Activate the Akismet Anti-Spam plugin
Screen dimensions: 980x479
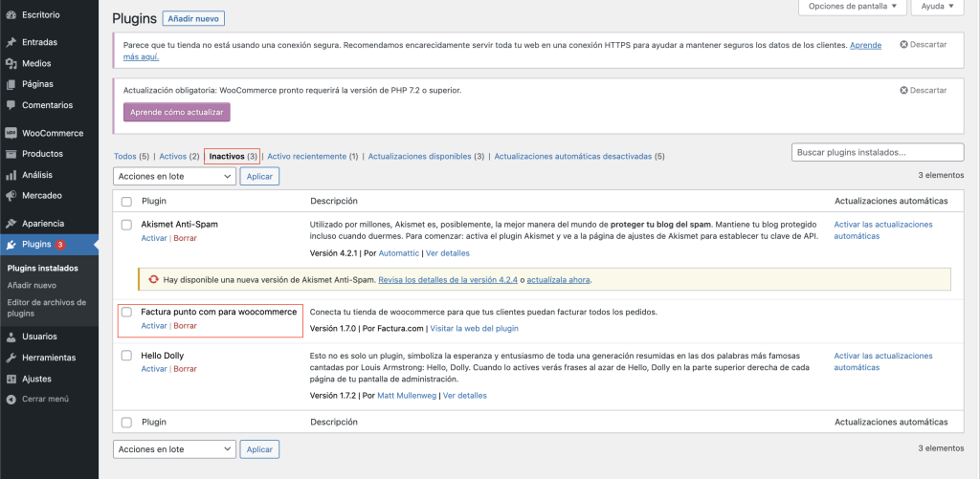(154, 239)
